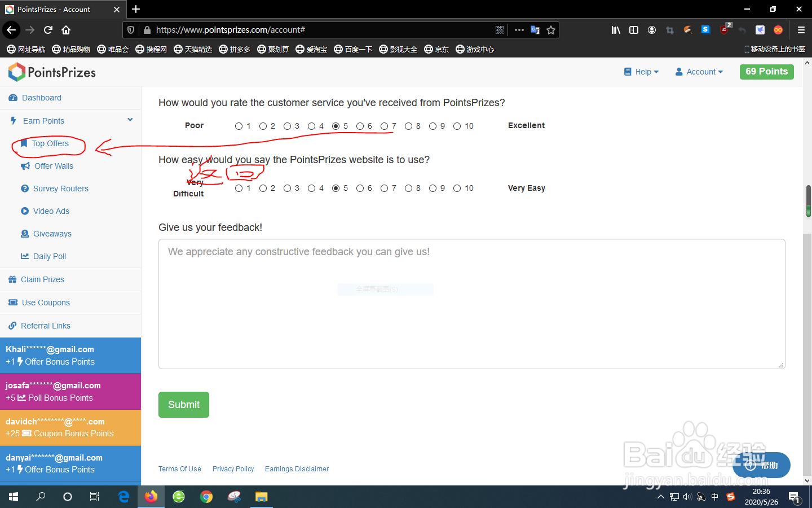
Task: Open Firefox account icon
Action: 652,30
